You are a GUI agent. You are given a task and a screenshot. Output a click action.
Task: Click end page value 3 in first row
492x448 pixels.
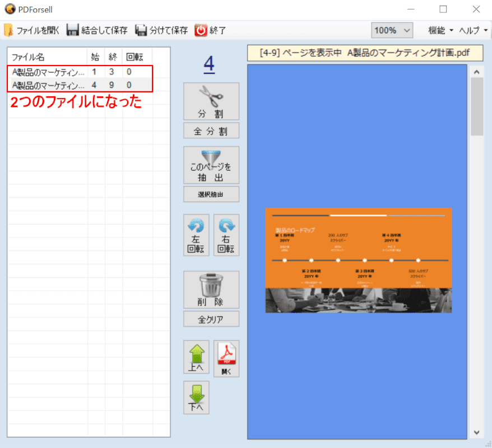click(112, 72)
